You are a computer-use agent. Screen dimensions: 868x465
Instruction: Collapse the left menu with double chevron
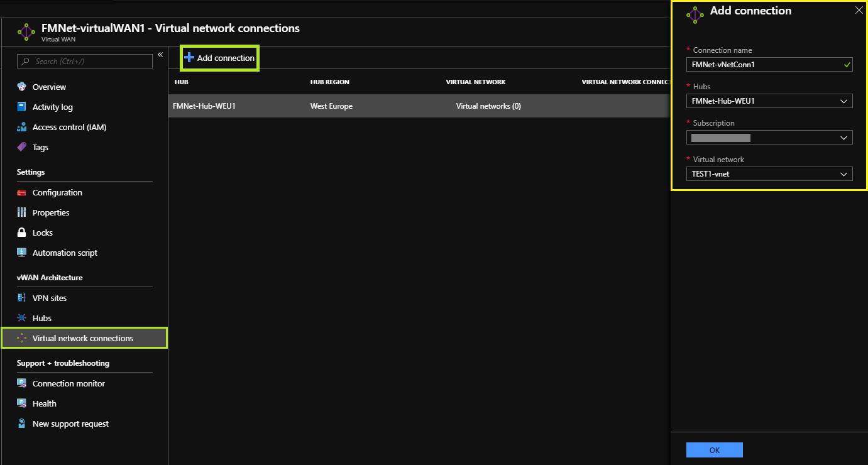coord(160,55)
